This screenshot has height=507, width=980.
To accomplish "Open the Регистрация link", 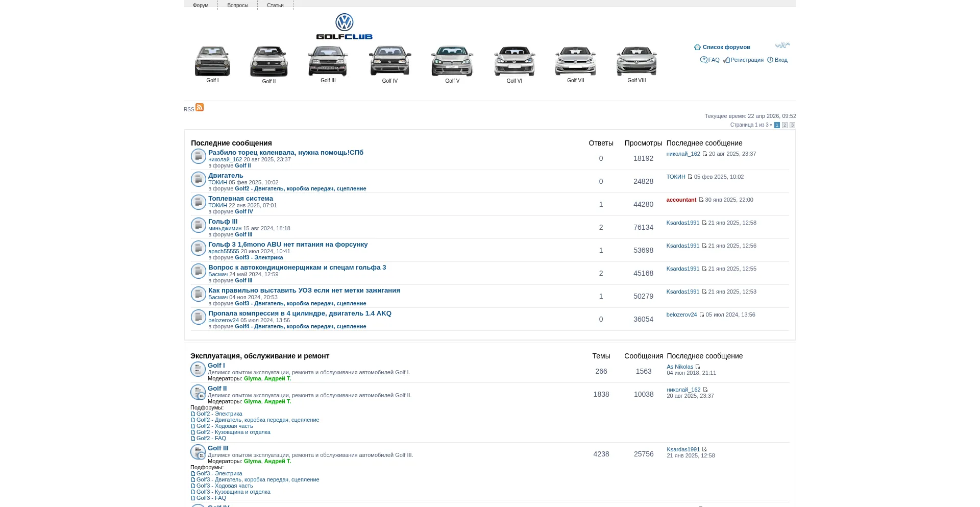I will click(747, 60).
